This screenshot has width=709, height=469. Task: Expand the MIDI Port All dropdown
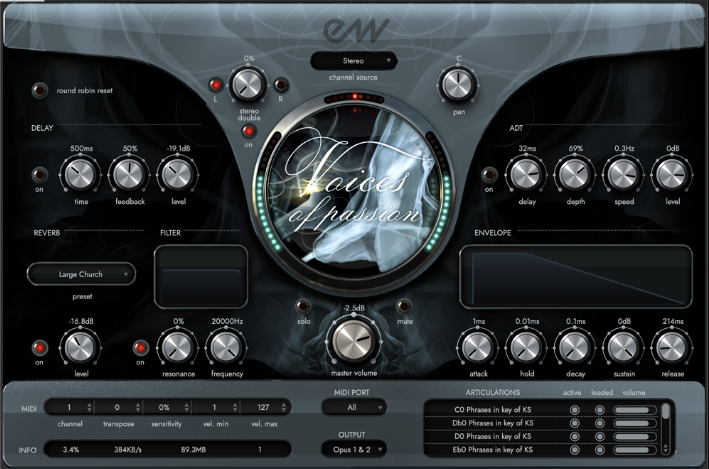click(353, 408)
